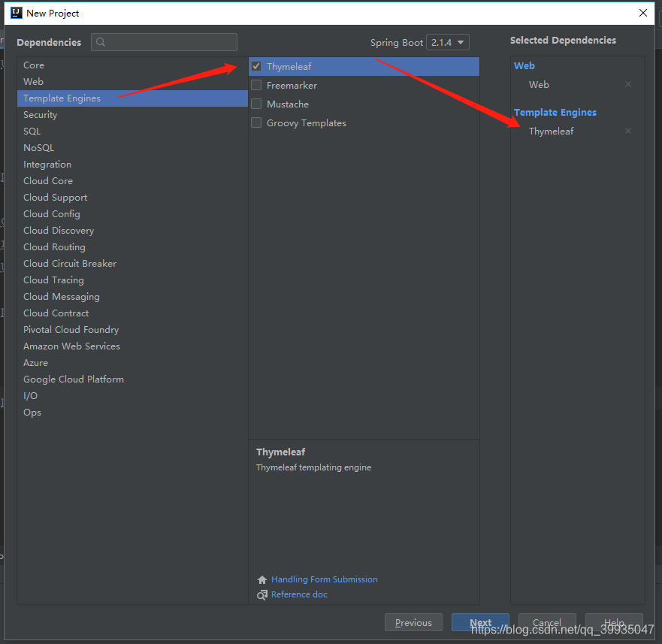The height and width of the screenshot is (644, 662).
Task: Remove Web from selected dependencies
Action: [x=627, y=84]
